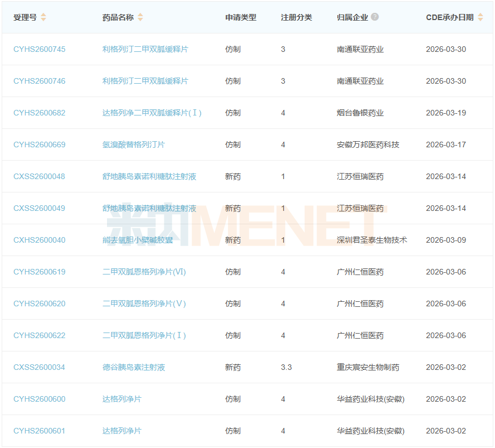Open record CXHS2600040
The height and width of the screenshot is (448, 495).
click(x=39, y=240)
